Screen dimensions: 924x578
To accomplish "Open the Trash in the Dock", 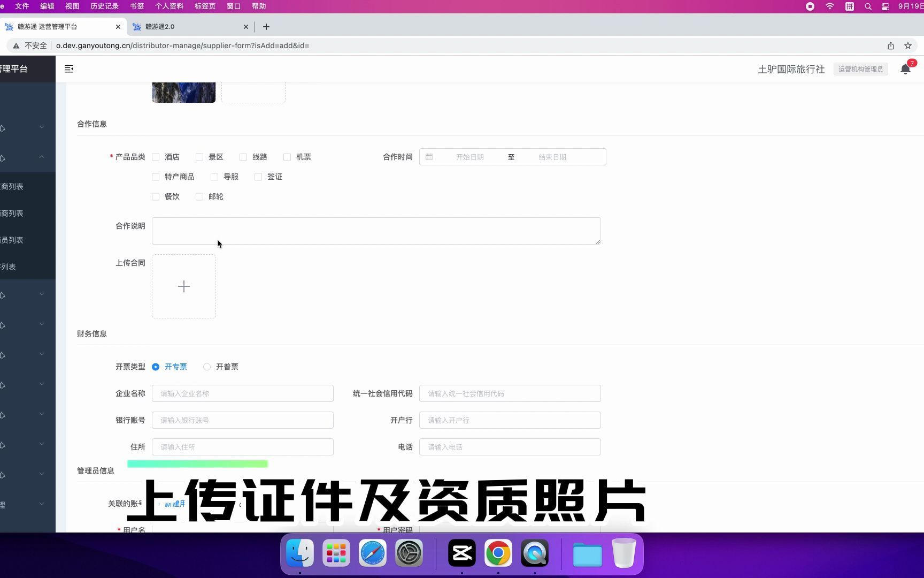I will coord(624,553).
